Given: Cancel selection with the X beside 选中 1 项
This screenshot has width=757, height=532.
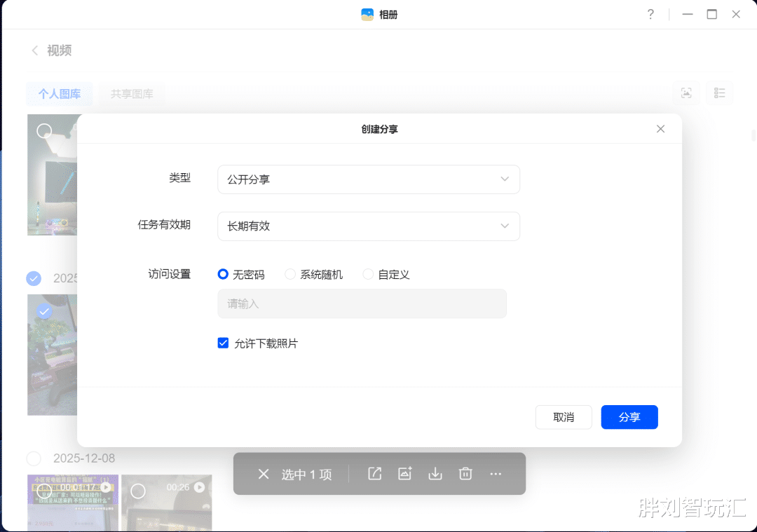Looking at the screenshot, I should (264, 474).
